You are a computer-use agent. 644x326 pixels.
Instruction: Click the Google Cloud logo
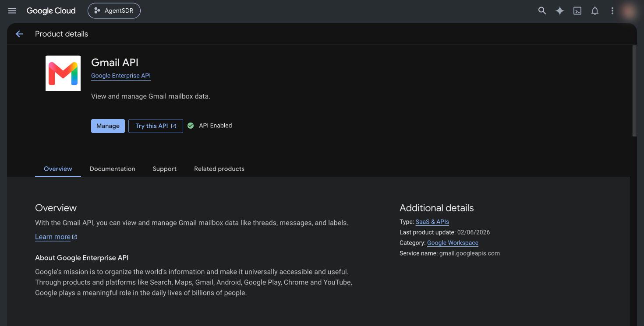click(x=51, y=11)
